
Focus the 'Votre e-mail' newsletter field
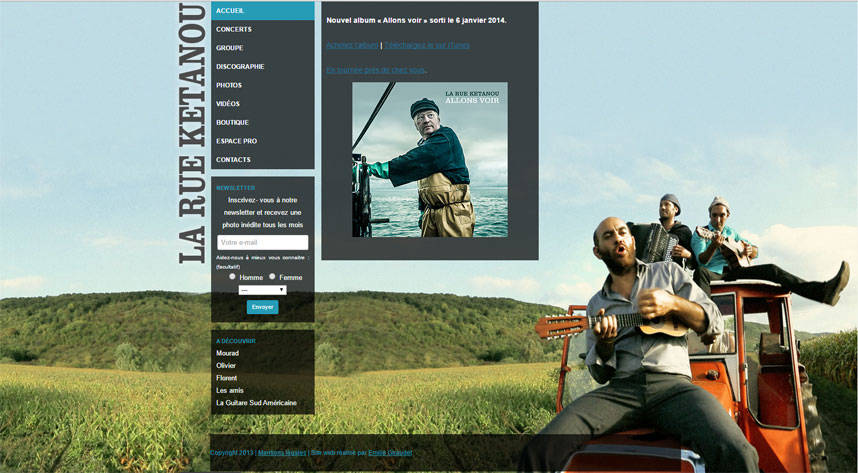click(263, 243)
